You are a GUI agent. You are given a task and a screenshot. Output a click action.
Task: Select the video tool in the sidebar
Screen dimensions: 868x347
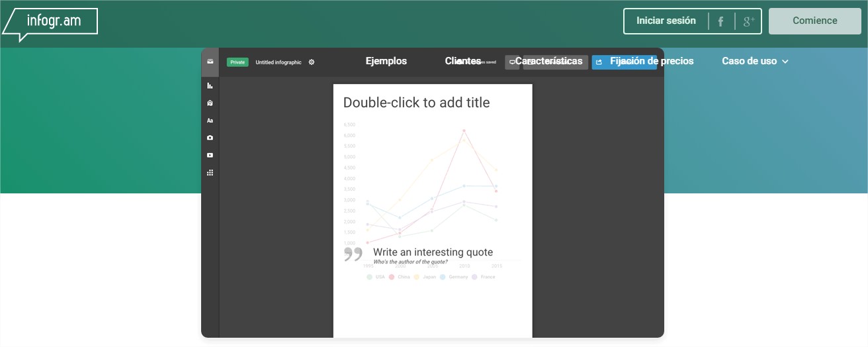210,155
